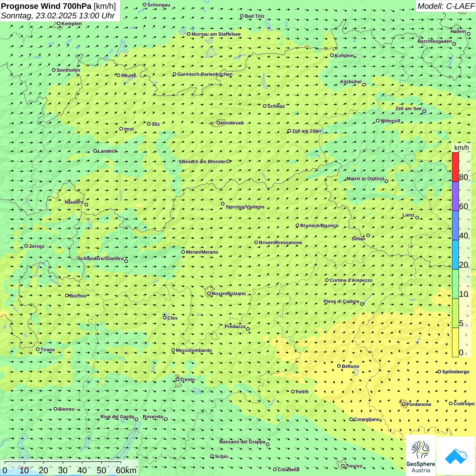Click the red 80 km/h legend color
This screenshot has height=476, width=476.
455,167
